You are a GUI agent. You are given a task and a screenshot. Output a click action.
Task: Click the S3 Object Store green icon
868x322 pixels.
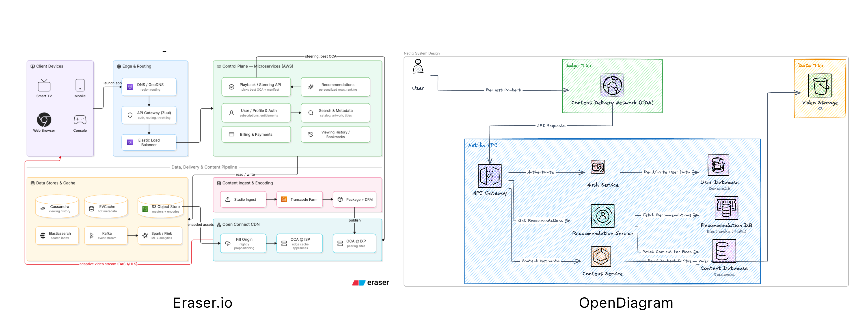click(145, 209)
